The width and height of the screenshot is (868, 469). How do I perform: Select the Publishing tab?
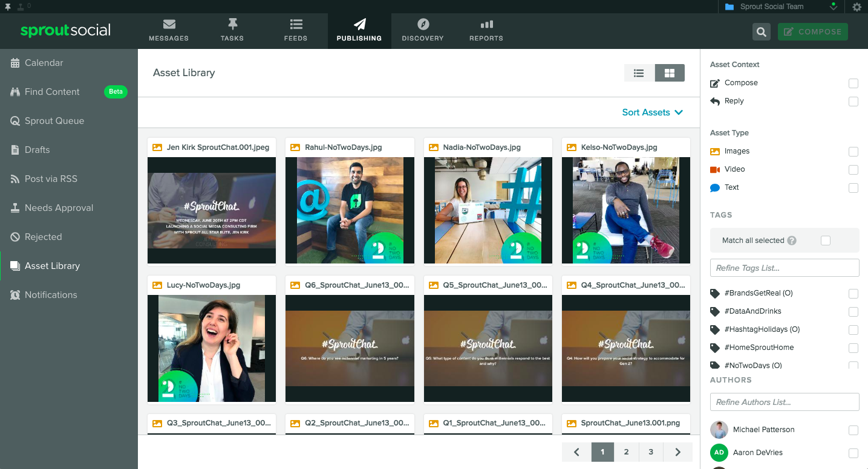pos(359,31)
